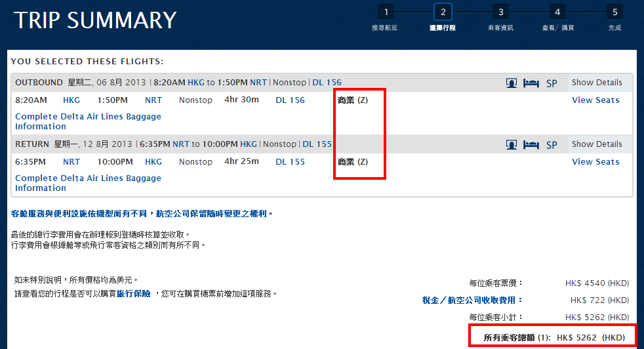Click the outbound flight SP amenity icon
The width and height of the screenshot is (644, 349).
552,83
